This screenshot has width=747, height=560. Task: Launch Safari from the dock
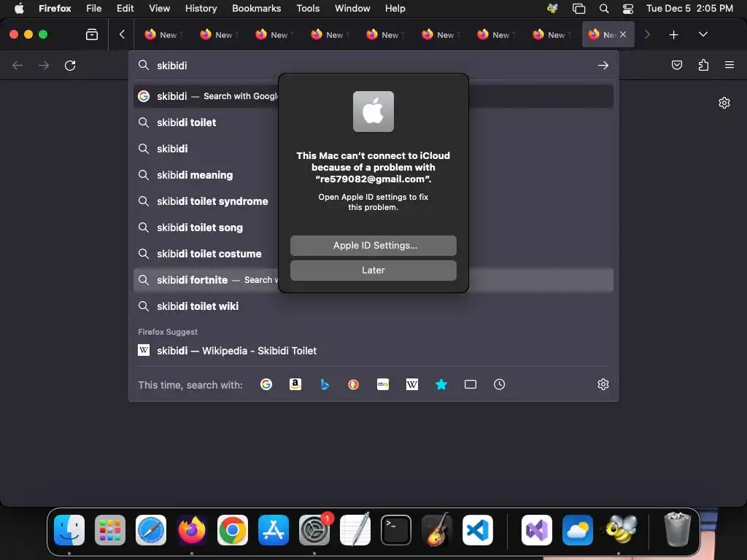(151, 530)
